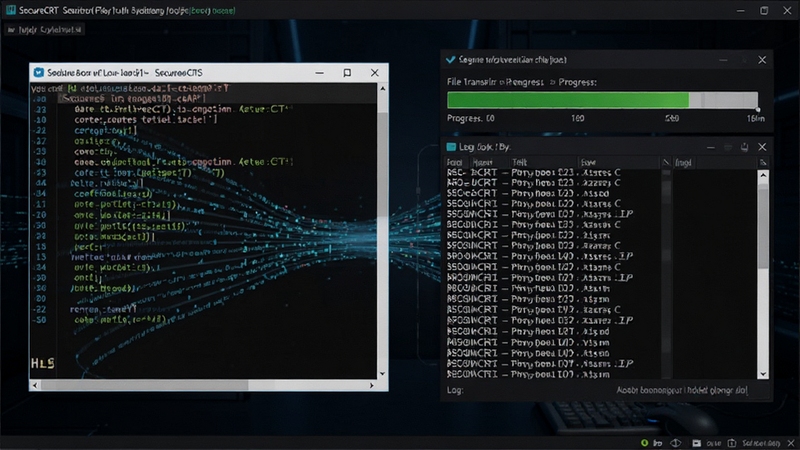This screenshot has height=450, width=800.
Task: Click the terminal horizontal scrollbar right arrow
Action: point(371,385)
